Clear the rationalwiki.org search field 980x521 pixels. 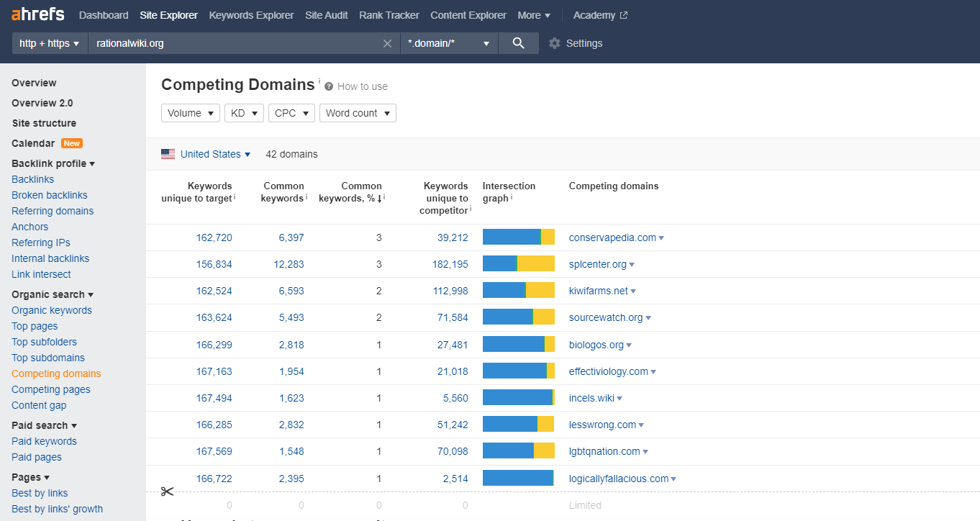pos(387,43)
